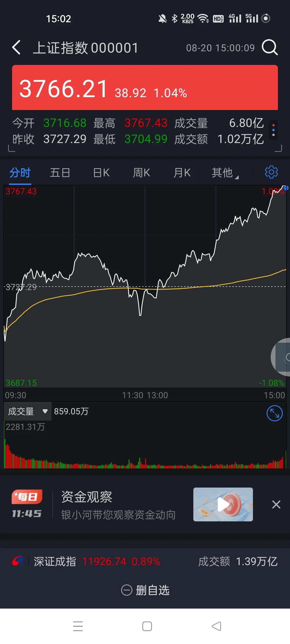Image resolution: width=290 pixels, height=644 pixels.
Task: Tap the red 3766.21 price panel
Action: tap(145, 87)
